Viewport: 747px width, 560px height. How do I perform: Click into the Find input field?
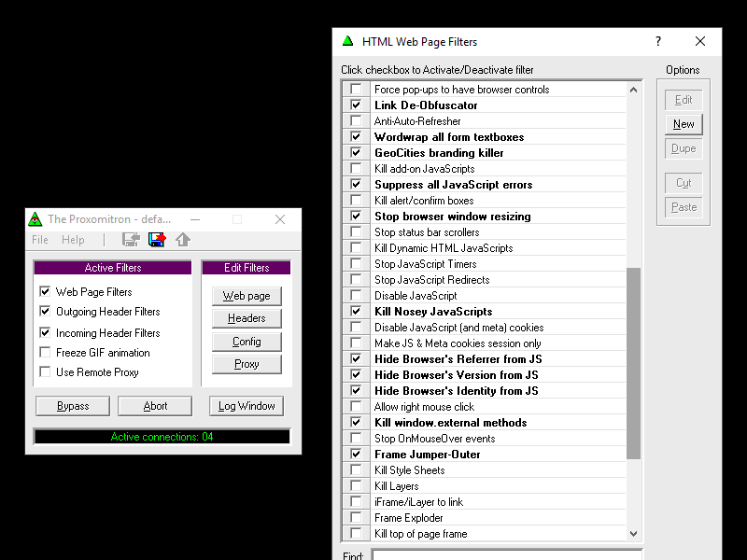pos(506,555)
